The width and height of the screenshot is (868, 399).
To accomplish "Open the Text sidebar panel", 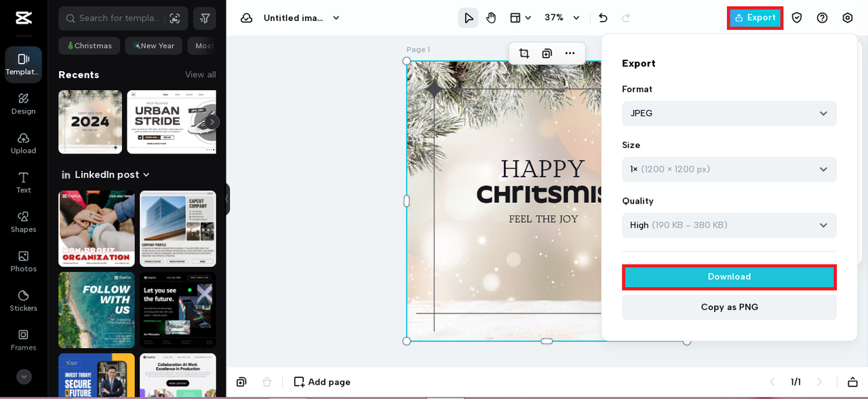I will pyautogui.click(x=24, y=183).
